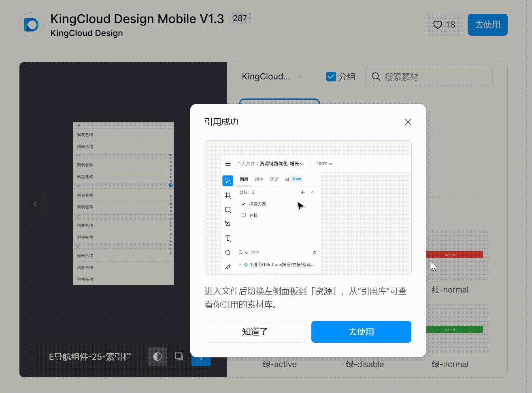Select the 探索方案 page in illustration
This screenshot has height=393, width=532.
point(257,204)
